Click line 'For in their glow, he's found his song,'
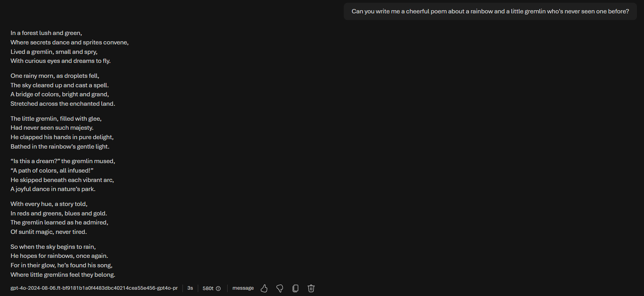644x296 pixels. [x=62, y=265]
